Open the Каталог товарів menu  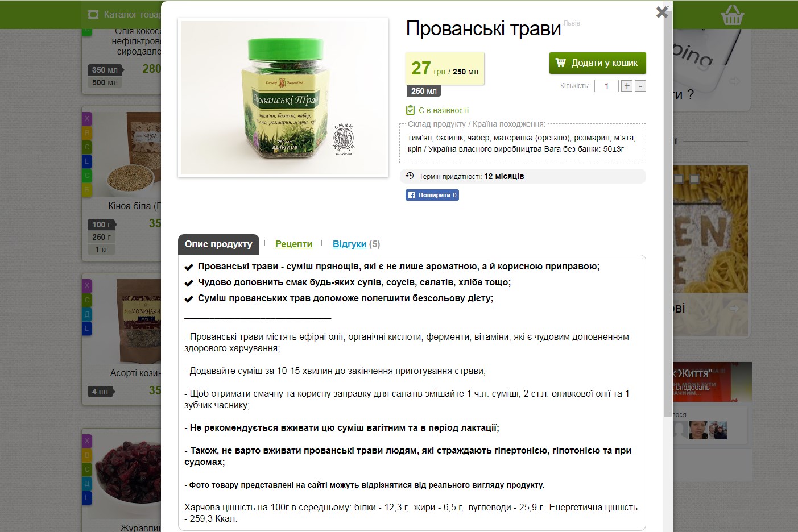(124, 14)
